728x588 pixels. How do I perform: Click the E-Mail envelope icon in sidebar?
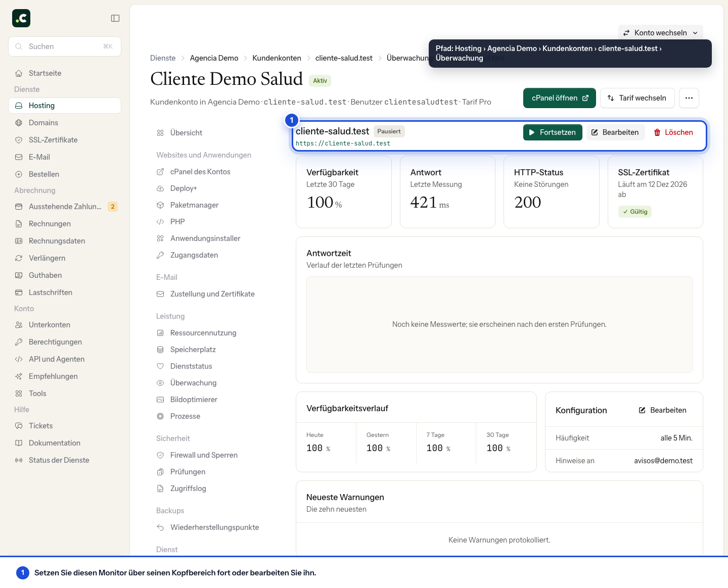(x=19, y=157)
